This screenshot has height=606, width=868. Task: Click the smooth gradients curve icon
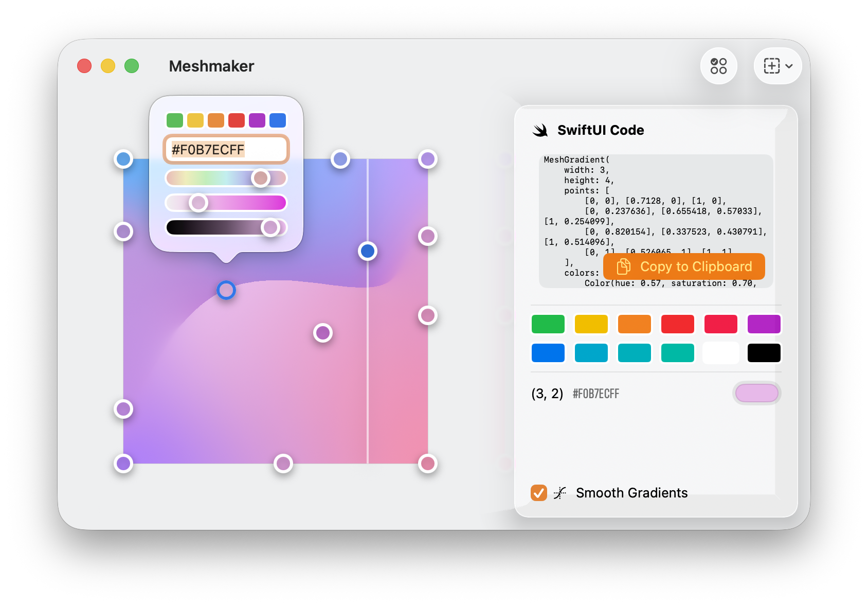pyautogui.click(x=560, y=493)
